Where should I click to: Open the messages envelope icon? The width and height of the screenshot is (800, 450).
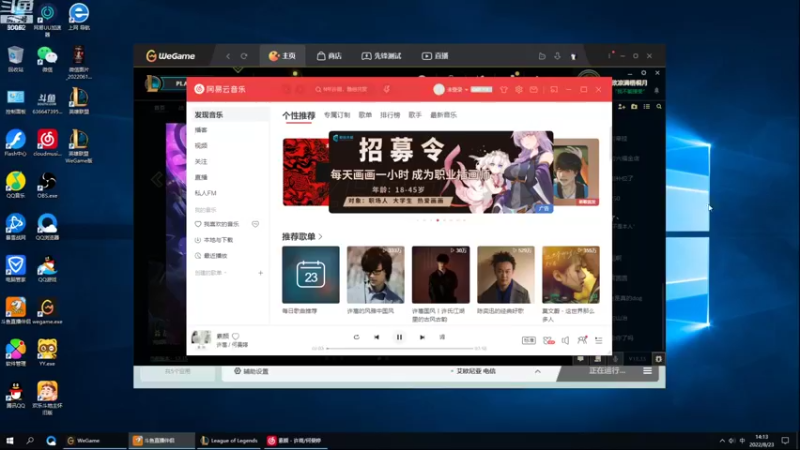pos(534,89)
